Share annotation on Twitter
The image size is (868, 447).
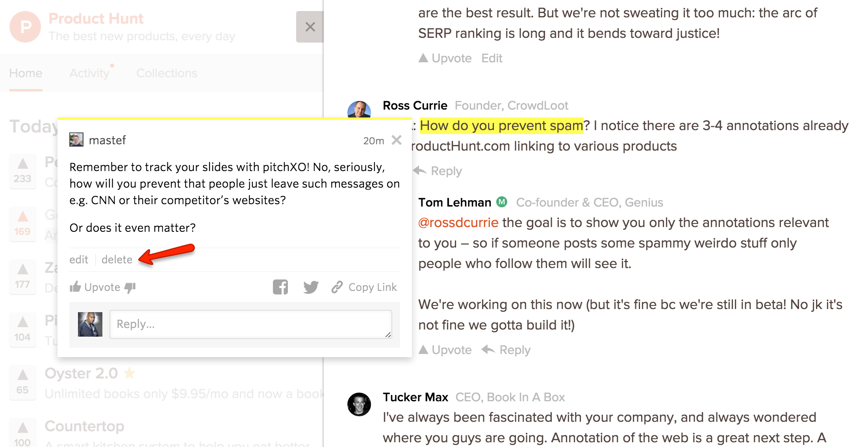[311, 287]
